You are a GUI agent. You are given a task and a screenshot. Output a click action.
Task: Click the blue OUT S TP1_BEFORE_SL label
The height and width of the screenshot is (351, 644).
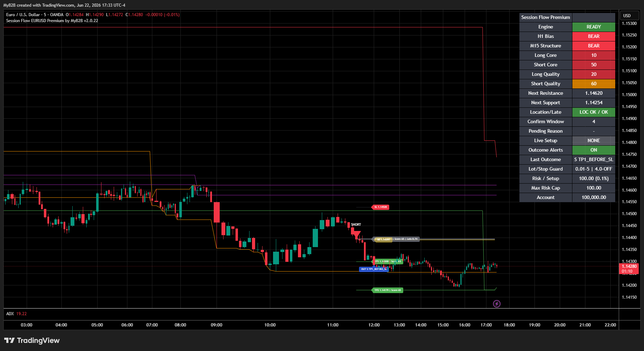pyautogui.click(x=374, y=269)
